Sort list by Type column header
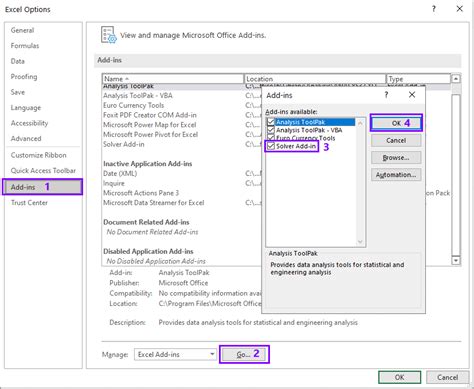 pyautogui.click(x=418, y=79)
